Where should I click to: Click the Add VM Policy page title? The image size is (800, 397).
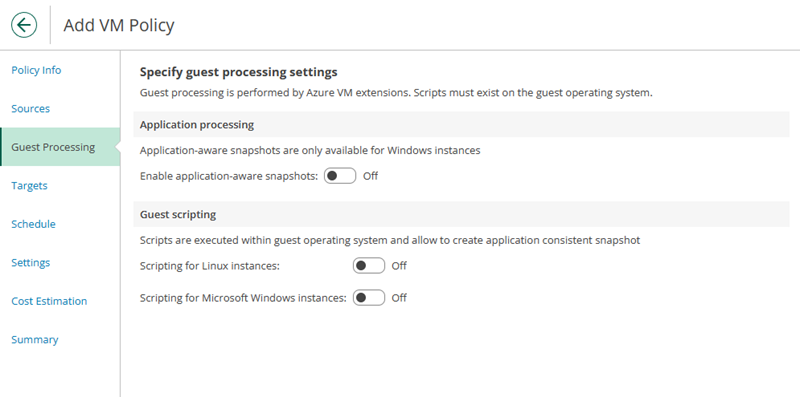tap(119, 25)
